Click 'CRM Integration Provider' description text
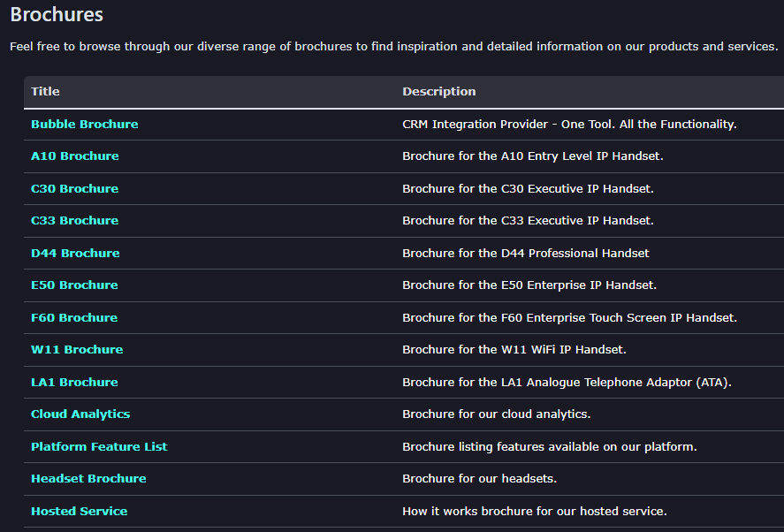 569,124
